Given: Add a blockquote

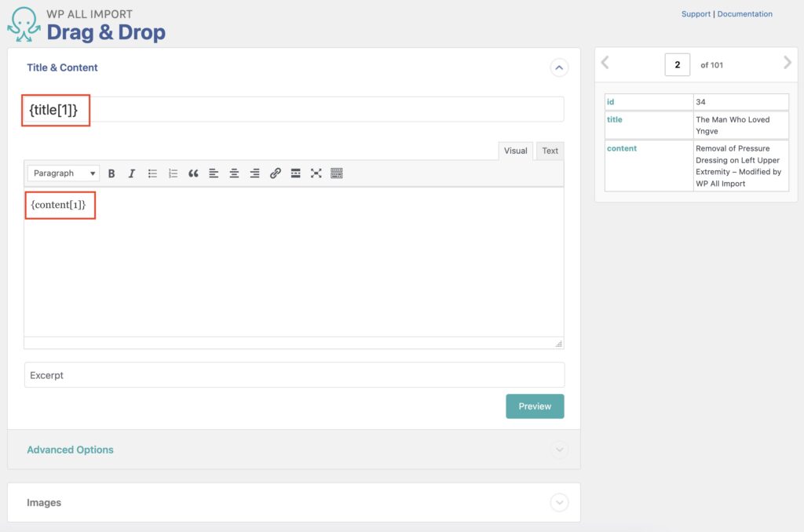Looking at the screenshot, I should pyautogui.click(x=193, y=173).
